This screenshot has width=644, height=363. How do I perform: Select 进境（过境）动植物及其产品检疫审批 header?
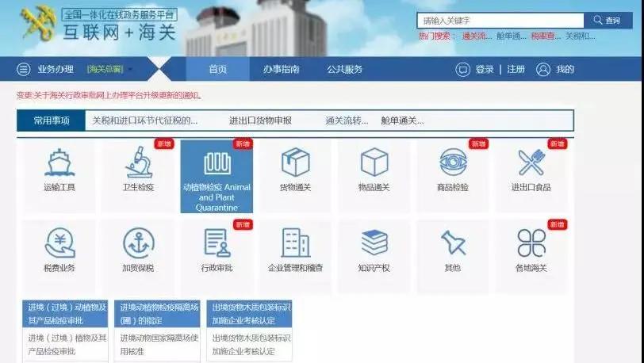[65, 314]
